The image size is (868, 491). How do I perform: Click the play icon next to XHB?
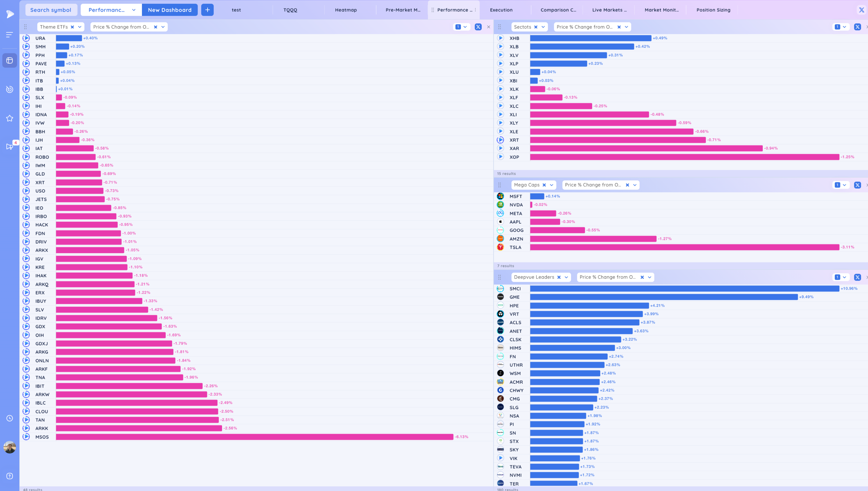coord(500,38)
